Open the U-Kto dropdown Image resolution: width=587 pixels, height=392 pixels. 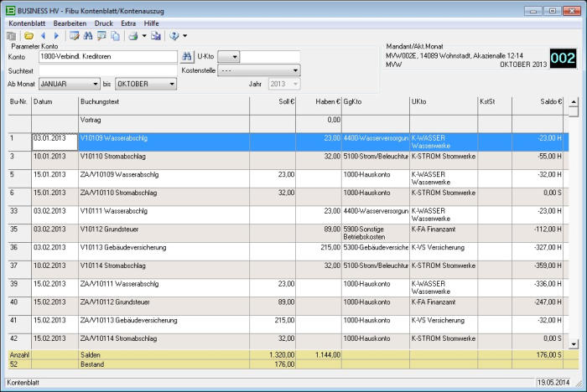point(234,57)
